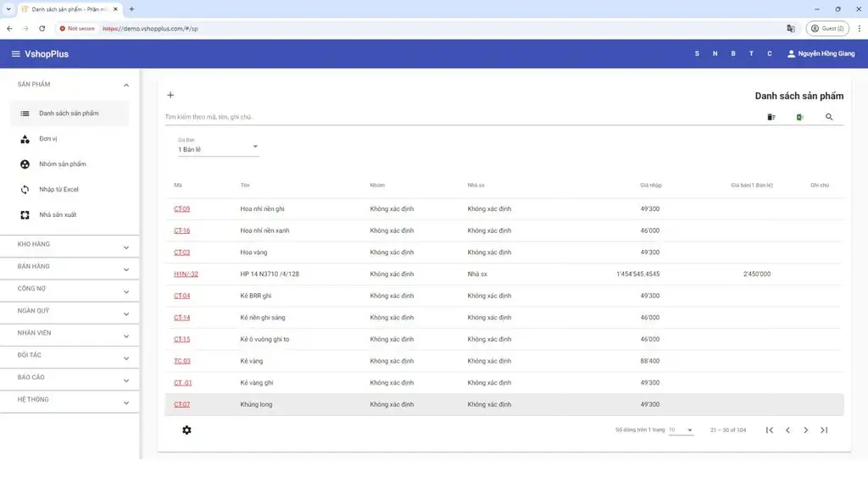Open table settings gear icon

coord(186,430)
